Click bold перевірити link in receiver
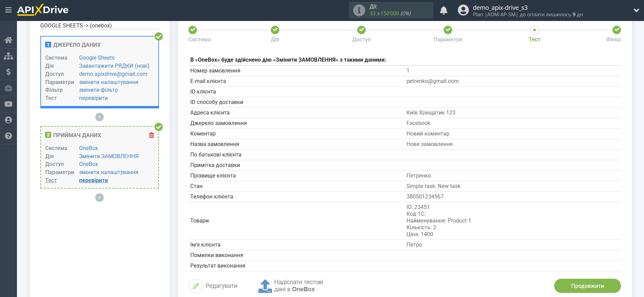Screen dimensions: 644x297 (93, 181)
